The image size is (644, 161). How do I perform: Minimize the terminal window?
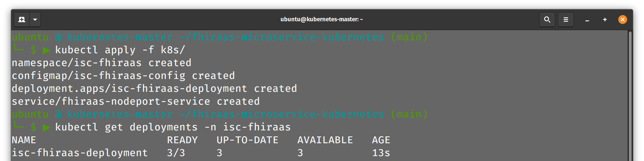587,20
